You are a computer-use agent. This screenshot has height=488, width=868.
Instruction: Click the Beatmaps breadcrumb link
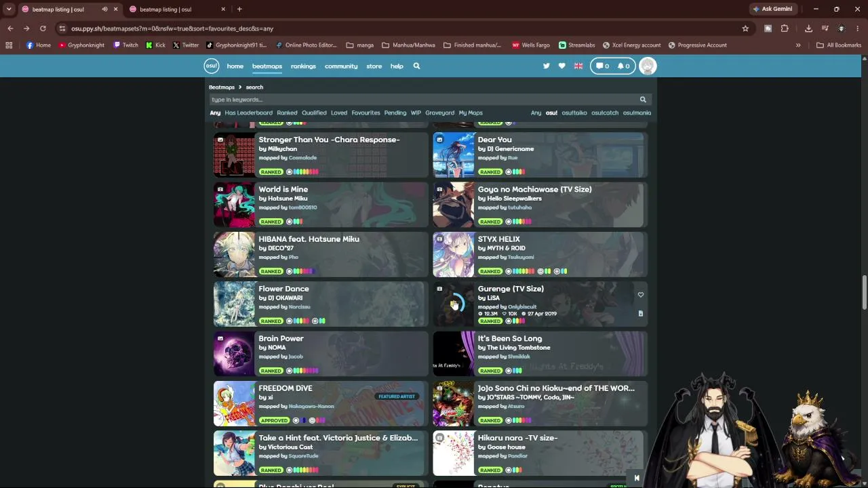(222, 87)
